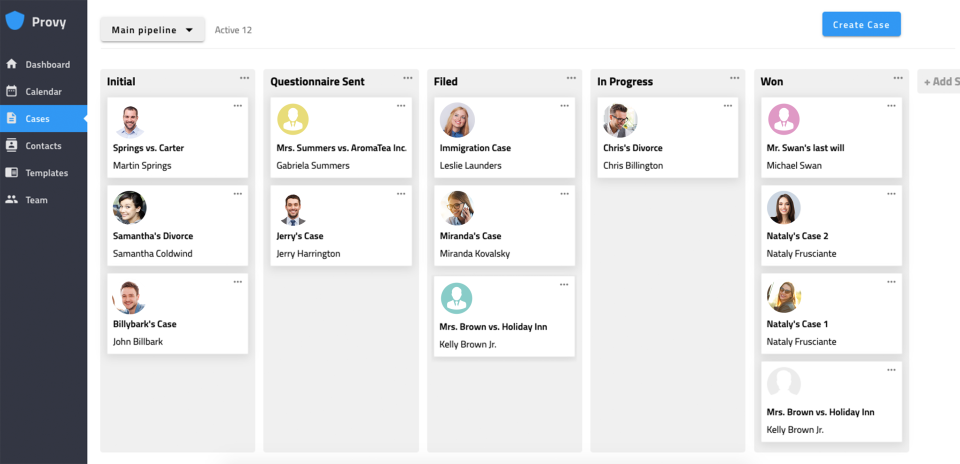960x464 pixels.
Task: Click Martin Springs avatar photo
Action: coord(130,121)
